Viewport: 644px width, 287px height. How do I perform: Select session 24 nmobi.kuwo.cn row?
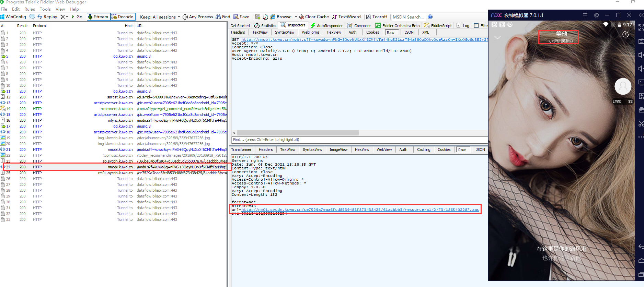click(113, 167)
